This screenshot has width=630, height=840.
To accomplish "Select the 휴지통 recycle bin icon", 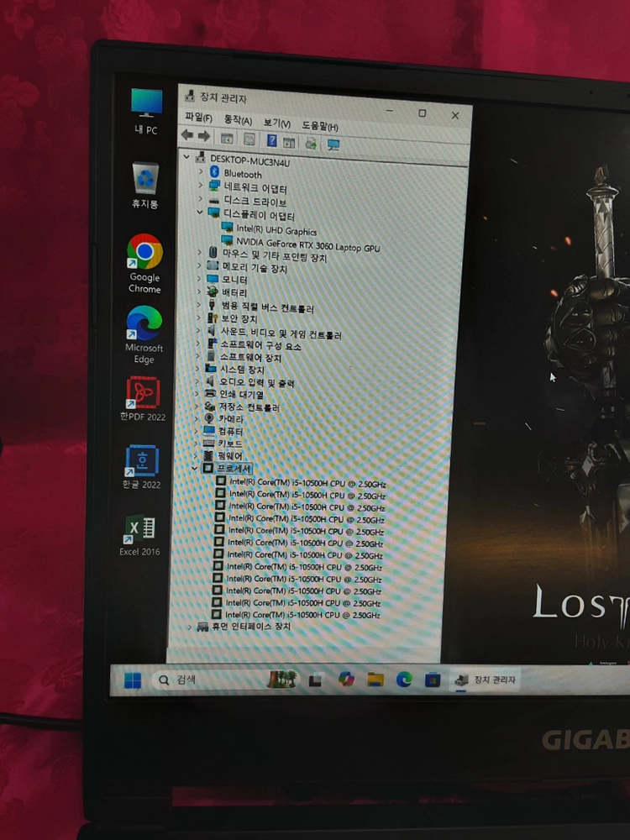I will click(145, 185).
